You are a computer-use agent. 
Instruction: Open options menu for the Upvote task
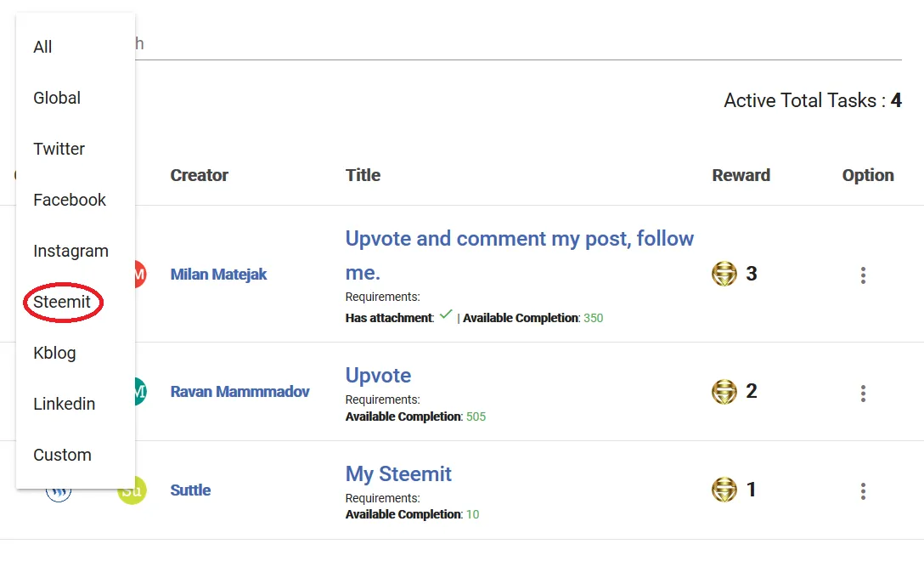863,393
